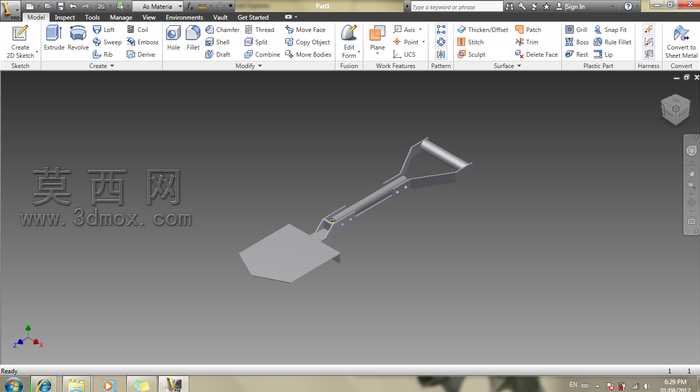Click Create 2D Sketch tool
Image resolution: width=700 pixels, height=392 pixels.
click(x=20, y=42)
